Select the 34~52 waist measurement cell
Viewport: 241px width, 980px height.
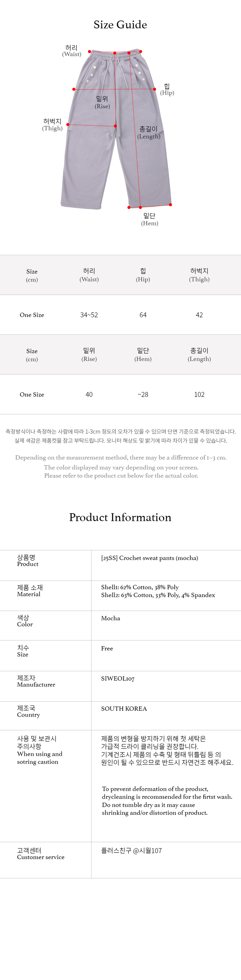pos(89,315)
